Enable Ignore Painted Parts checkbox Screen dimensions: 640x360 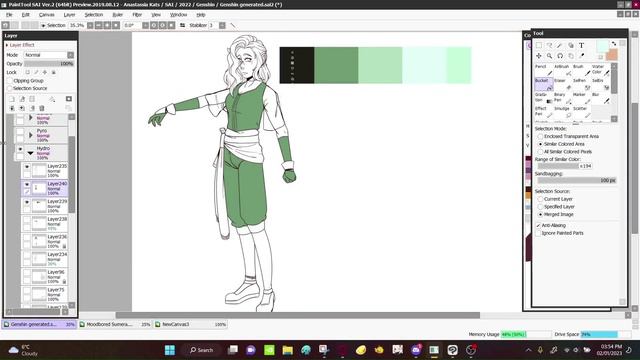pyautogui.click(x=538, y=233)
